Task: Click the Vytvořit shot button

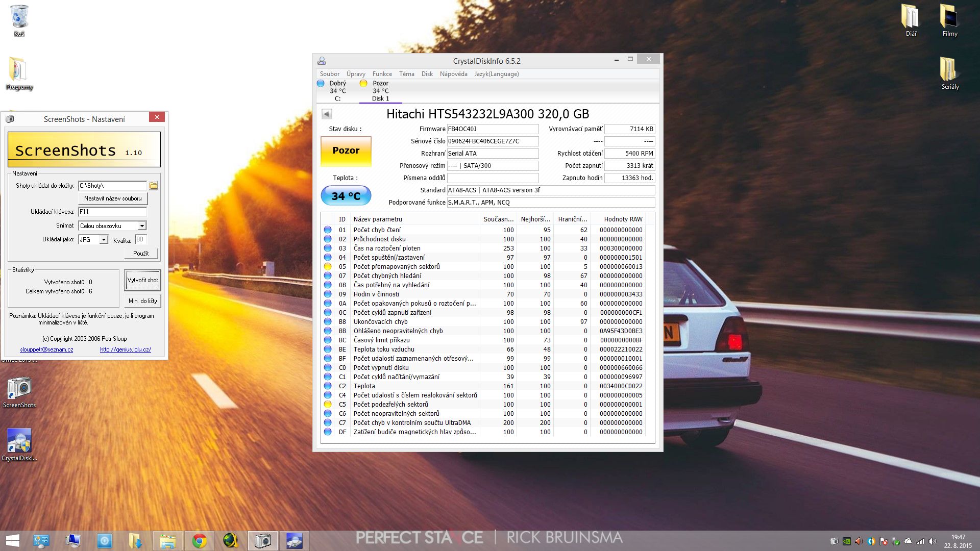Action: [142, 280]
